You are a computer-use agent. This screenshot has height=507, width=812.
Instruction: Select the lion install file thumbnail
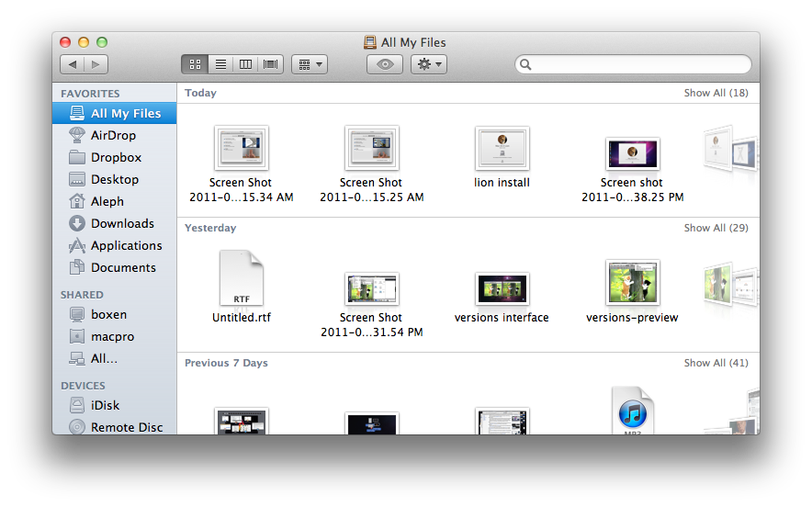[x=502, y=148]
